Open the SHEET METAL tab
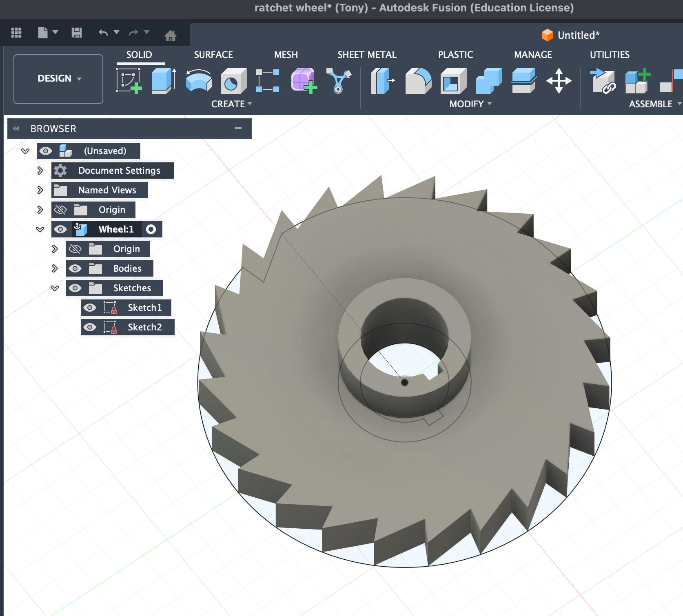This screenshot has height=616, width=683. click(x=366, y=55)
